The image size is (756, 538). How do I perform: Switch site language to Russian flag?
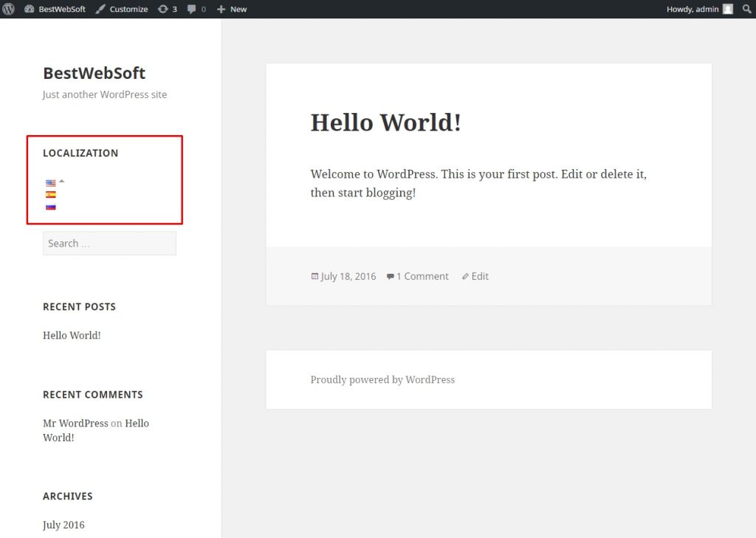coord(50,207)
